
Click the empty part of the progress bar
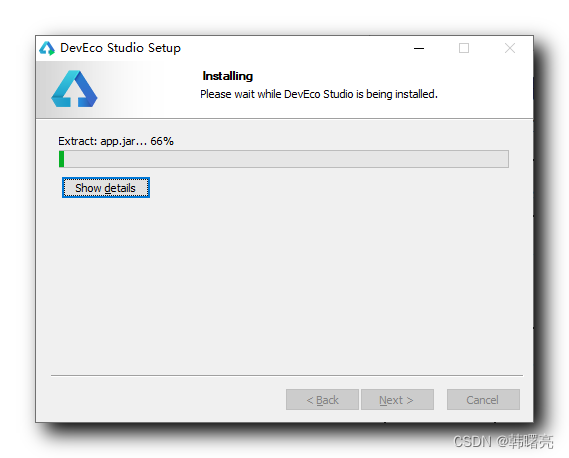tap(286, 159)
